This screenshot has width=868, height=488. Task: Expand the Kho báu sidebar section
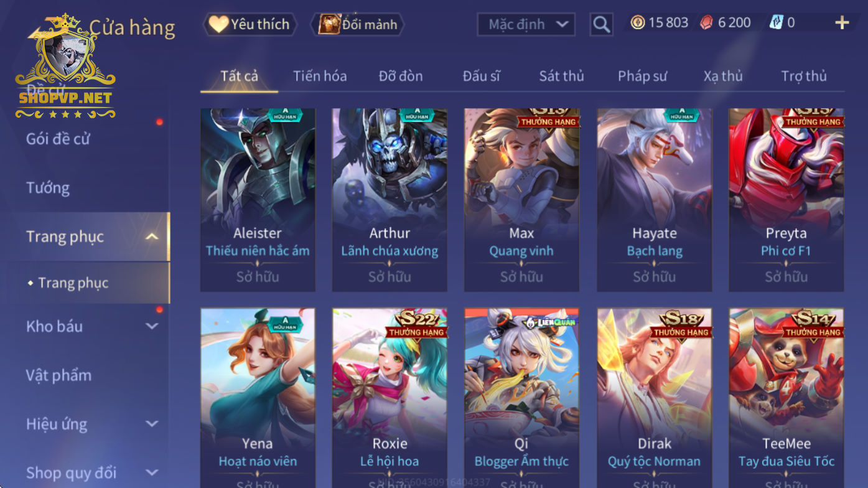tap(152, 326)
